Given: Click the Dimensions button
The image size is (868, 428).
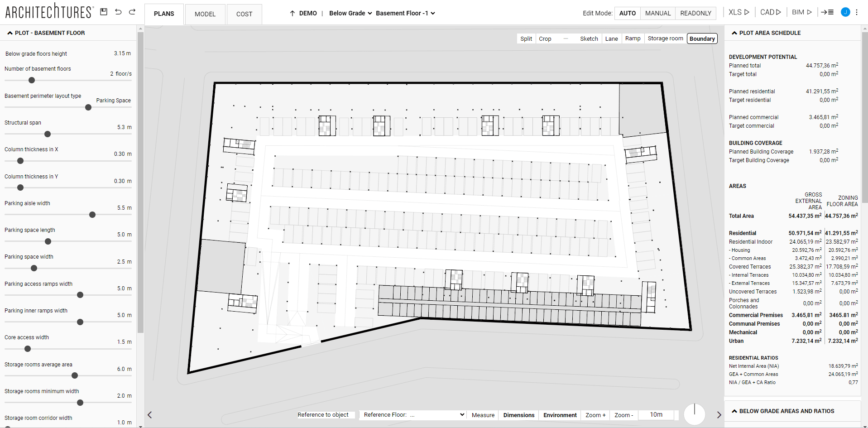Looking at the screenshot, I should click(518, 415).
